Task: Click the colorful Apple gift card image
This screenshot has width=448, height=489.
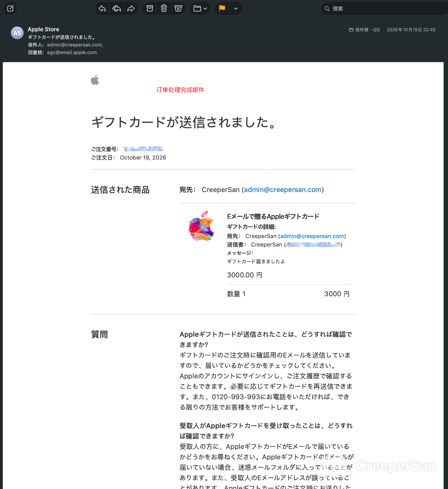Action: 201,226
